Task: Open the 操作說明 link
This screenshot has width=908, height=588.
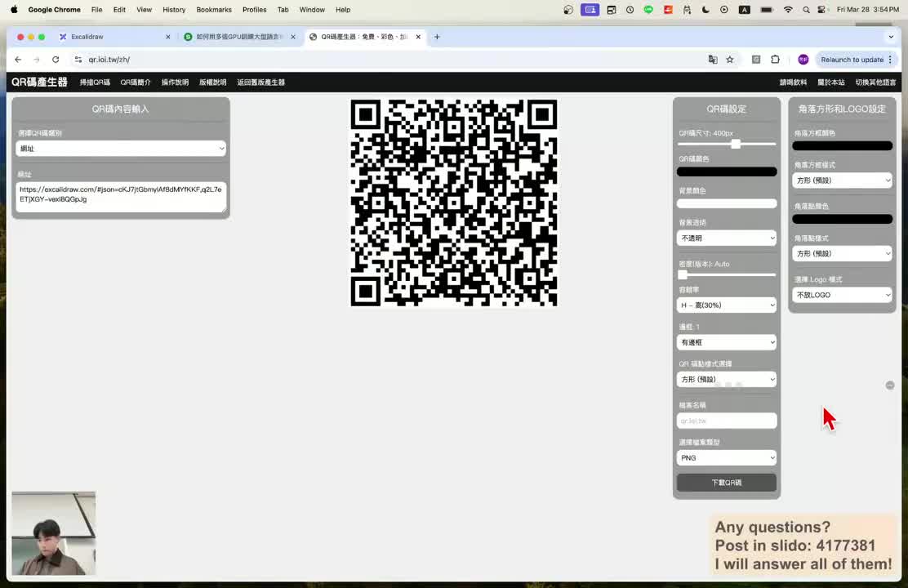Action: pos(175,82)
